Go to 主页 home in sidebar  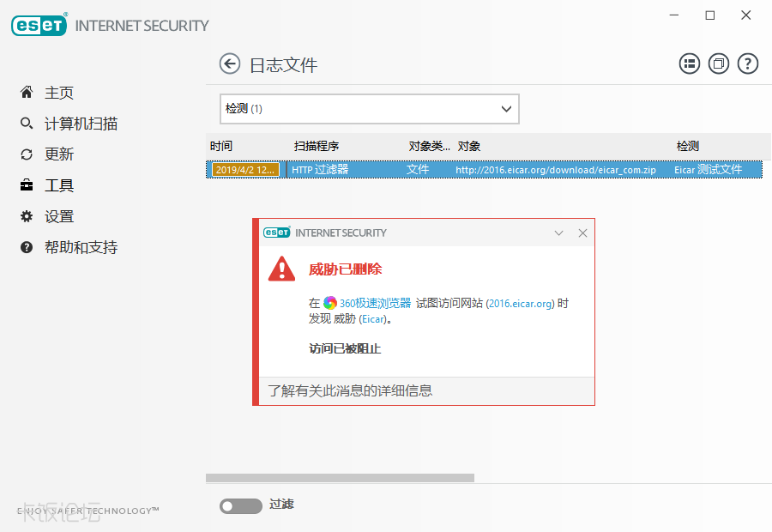[x=58, y=93]
